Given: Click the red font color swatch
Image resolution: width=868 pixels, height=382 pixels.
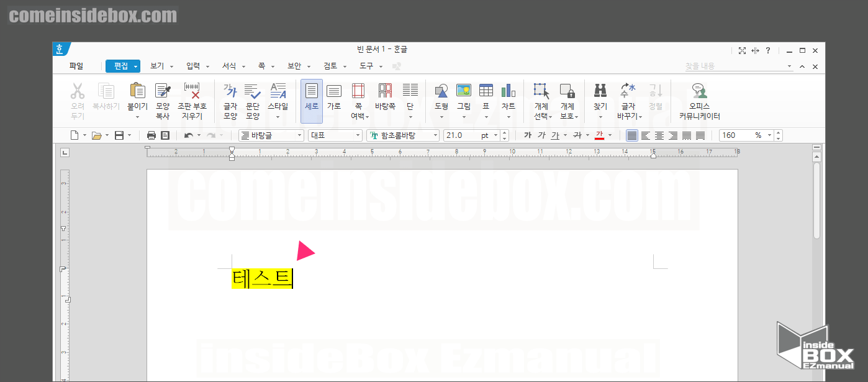Looking at the screenshot, I should click(599, 135).
